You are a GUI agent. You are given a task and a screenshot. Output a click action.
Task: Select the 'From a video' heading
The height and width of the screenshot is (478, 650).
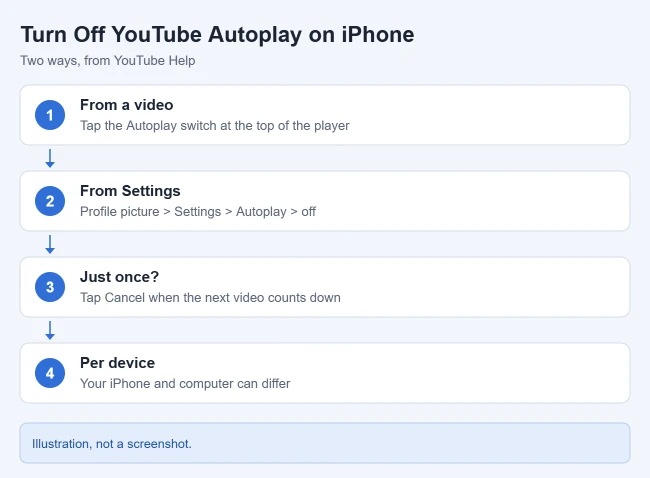click(x=126, y=105)
